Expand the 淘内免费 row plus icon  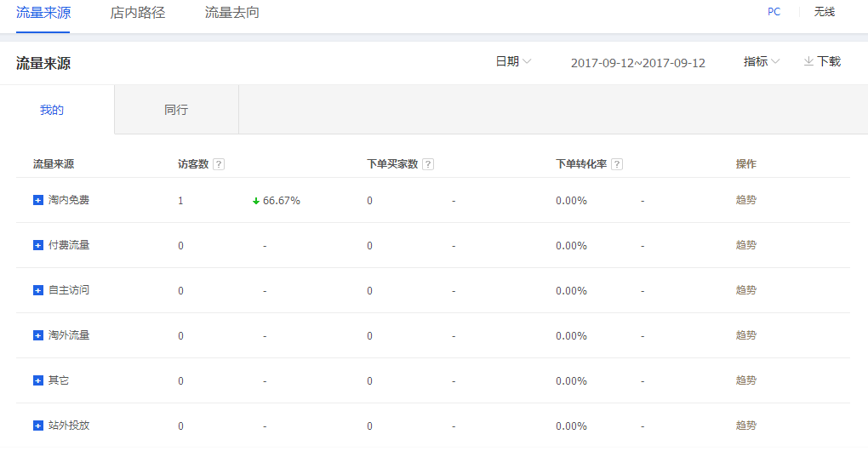(x=37, y=200)
